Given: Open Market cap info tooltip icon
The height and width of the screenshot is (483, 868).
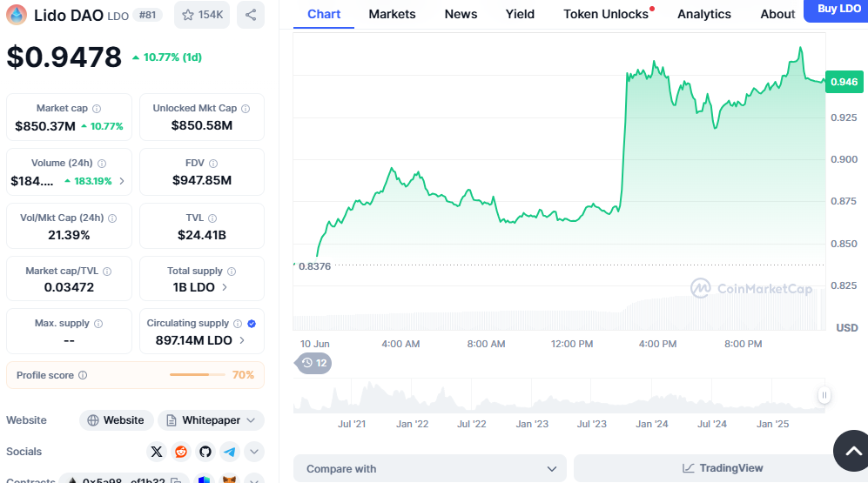Looking at the screenshot, I should coord(97,109).
